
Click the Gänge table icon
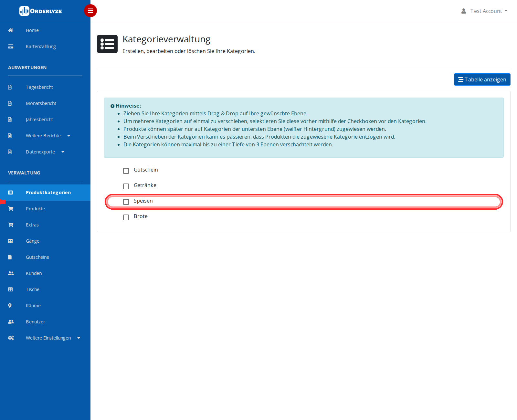pyautogui.click(x=10, y=241)
